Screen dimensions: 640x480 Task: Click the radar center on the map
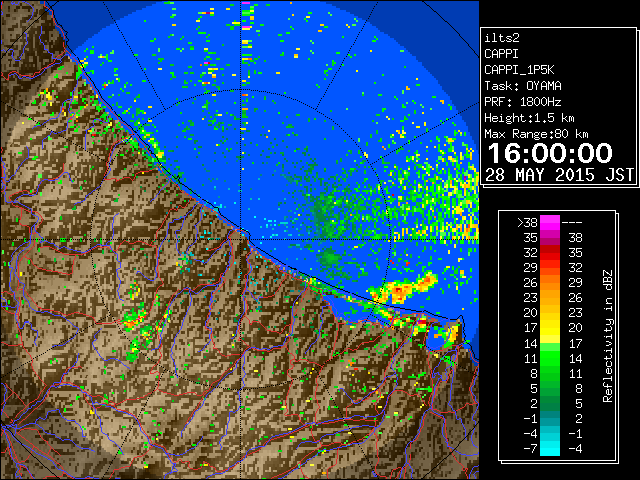pos(242,239)
